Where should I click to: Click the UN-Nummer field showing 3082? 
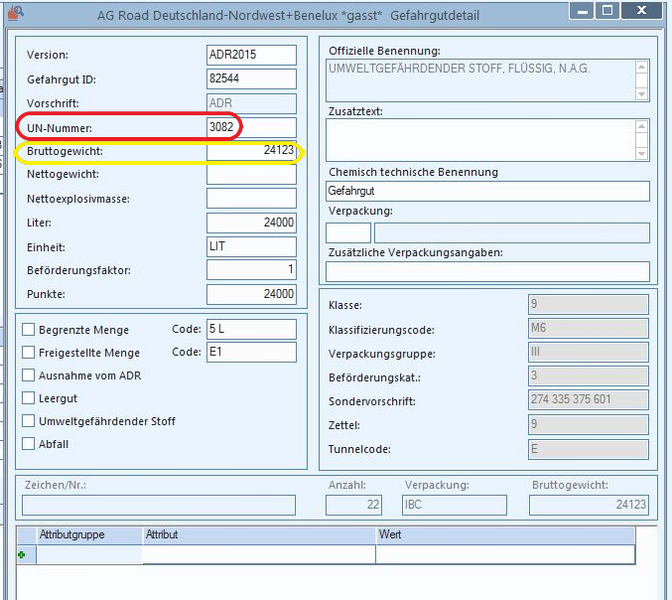252,127
